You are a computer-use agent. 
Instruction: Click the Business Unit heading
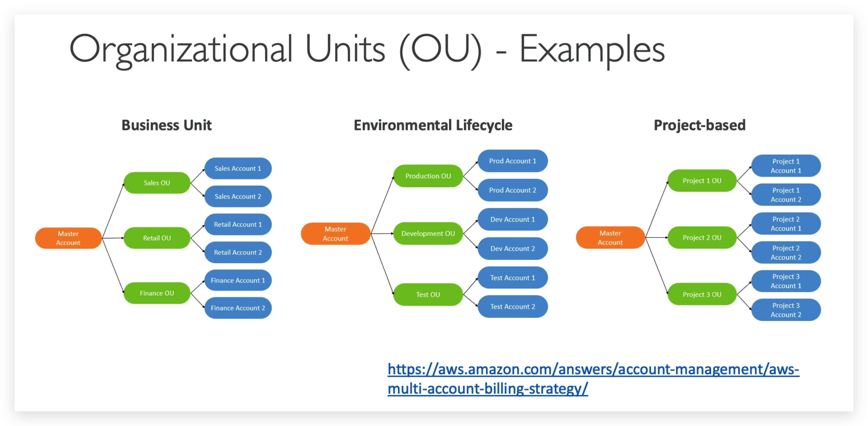pyautogui.click(x=167, y=125)
